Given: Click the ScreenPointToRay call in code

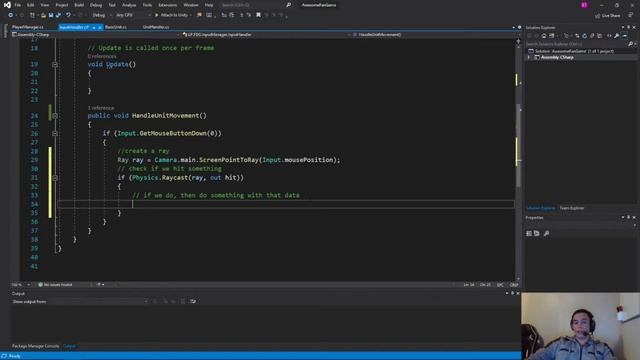Looking at the screenshot, I should (x=229, y=160).
